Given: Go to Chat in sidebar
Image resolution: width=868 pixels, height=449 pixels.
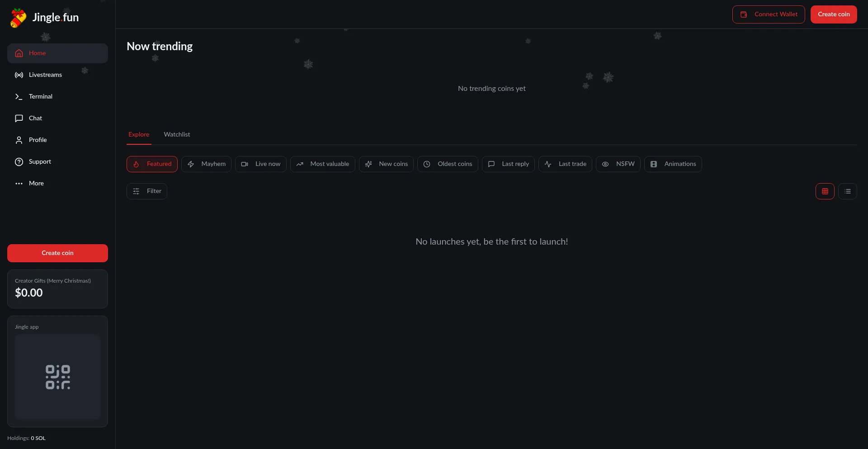Looking at the screenshot, I should 35,118.
